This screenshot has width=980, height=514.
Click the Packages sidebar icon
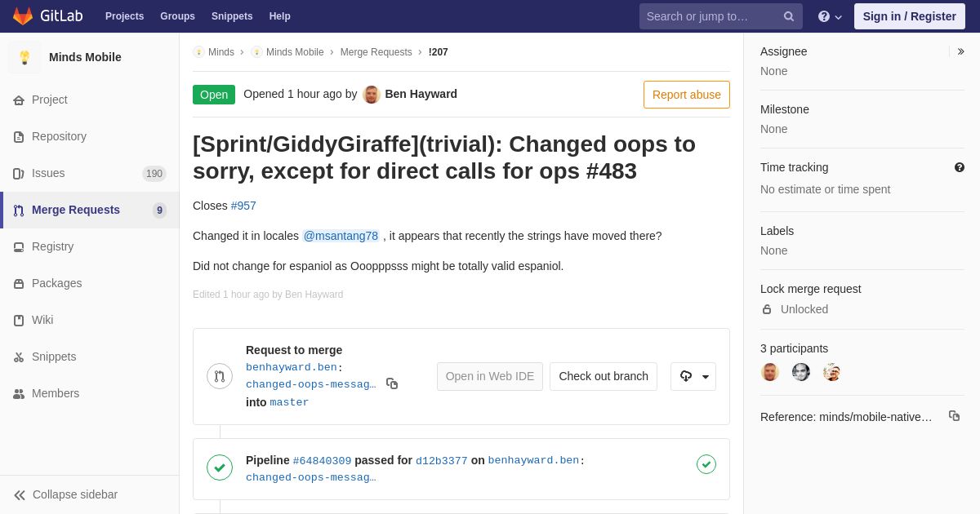coord(19,284)
